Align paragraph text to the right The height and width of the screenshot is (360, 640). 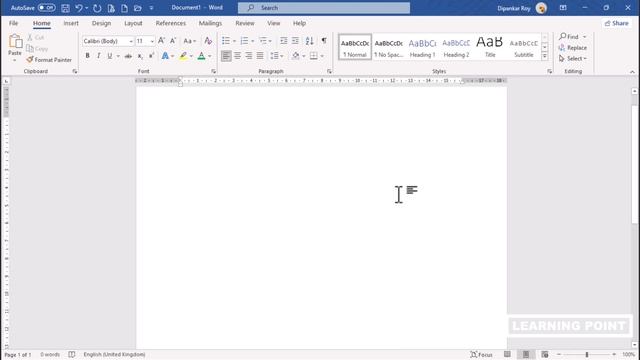(249, 56)
